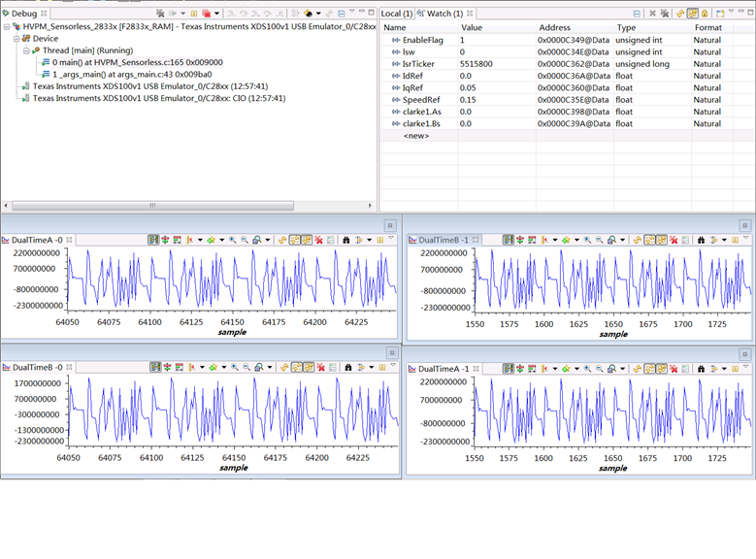Click red X remove icon in DualTimeB -0 toolbar
This screenshot has height=559, width=756.
(320, 367)
